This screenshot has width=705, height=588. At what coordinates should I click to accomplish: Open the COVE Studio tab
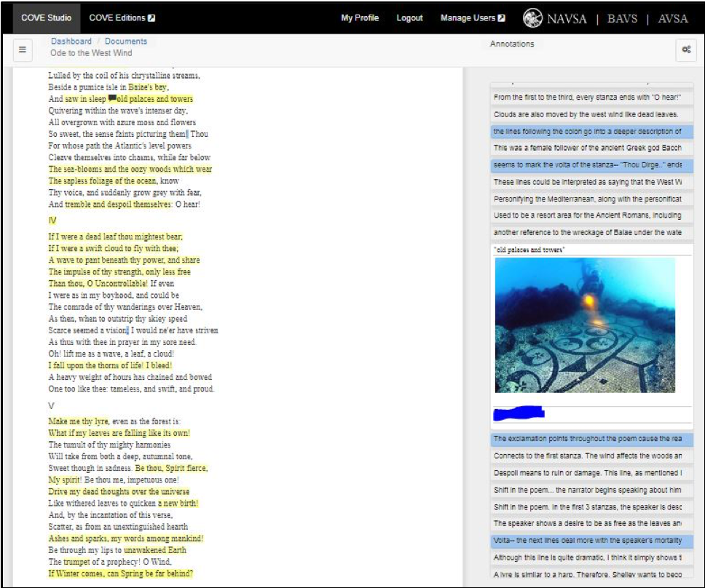[x=47, y=18]
